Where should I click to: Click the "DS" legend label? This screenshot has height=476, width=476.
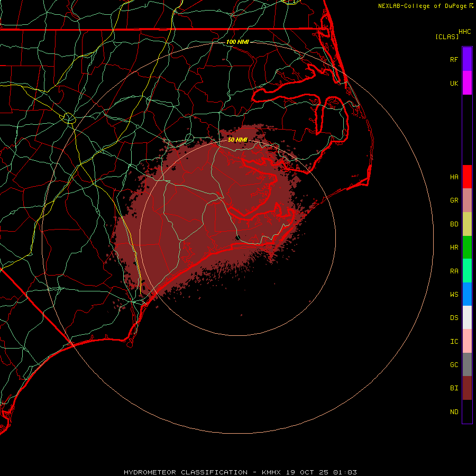(454, 318)
